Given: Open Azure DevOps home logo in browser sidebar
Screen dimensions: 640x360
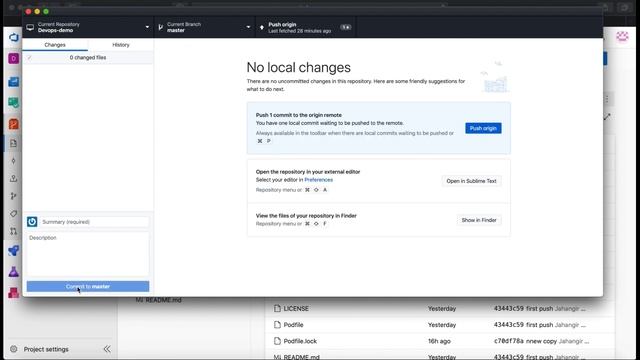Looking at the screenshot, I should pos(13,38).
